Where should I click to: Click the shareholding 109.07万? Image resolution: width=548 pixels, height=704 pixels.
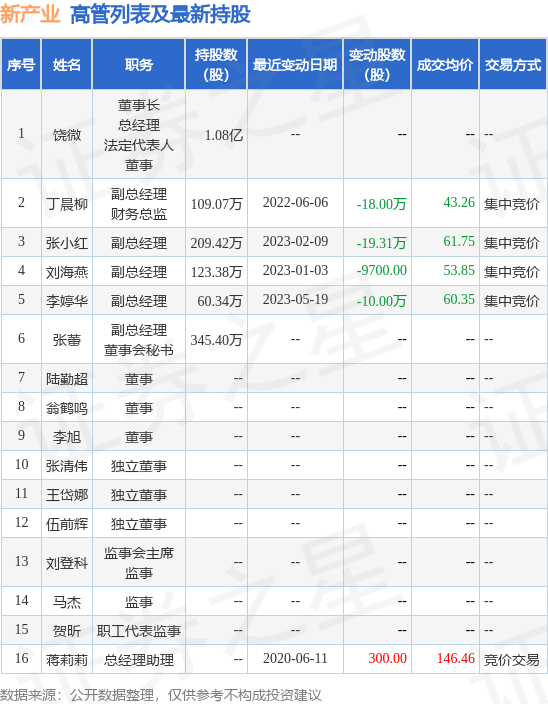point(216,204)
